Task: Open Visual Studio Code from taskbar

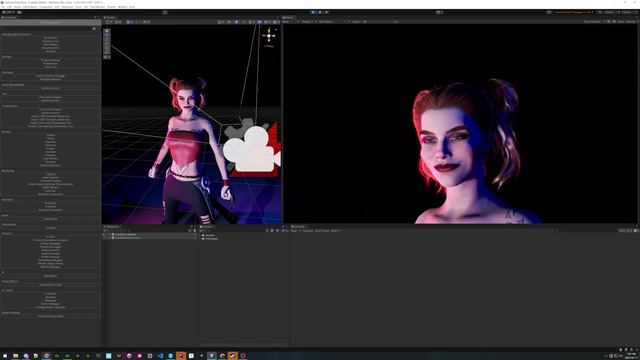Action: point(160,356)
